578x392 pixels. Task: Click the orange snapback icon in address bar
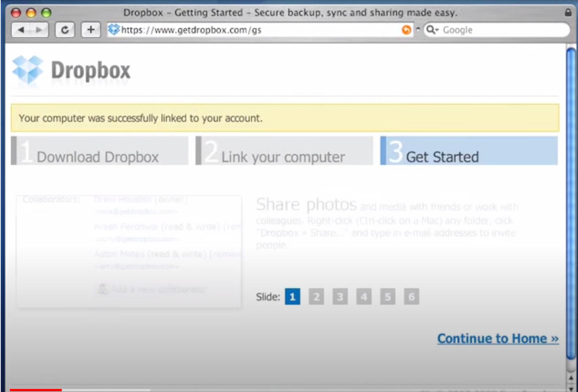point(406,30)
